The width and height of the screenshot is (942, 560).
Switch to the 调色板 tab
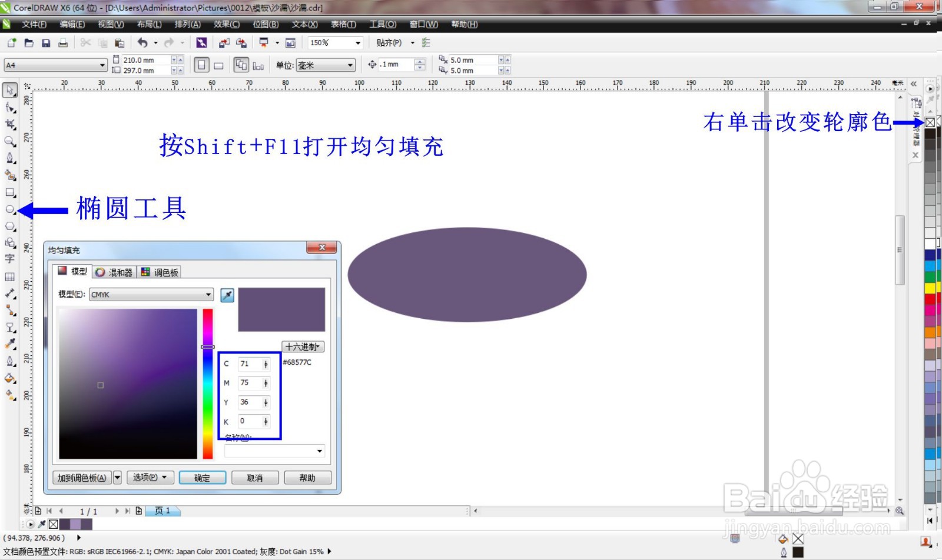point(160,272)
